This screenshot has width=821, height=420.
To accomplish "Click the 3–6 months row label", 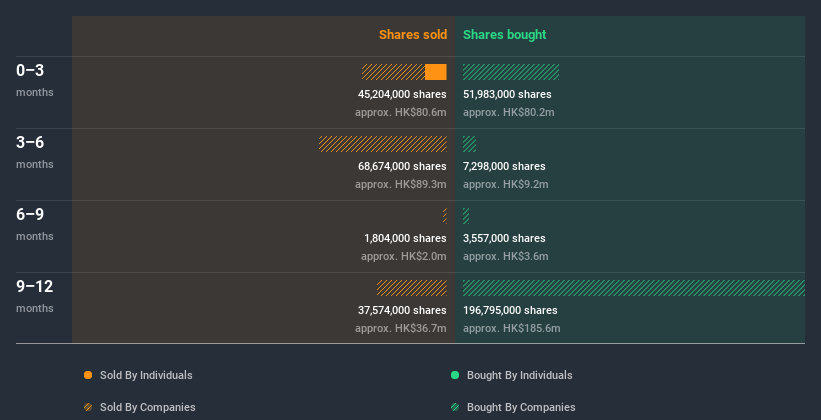I will pos(35,152).
